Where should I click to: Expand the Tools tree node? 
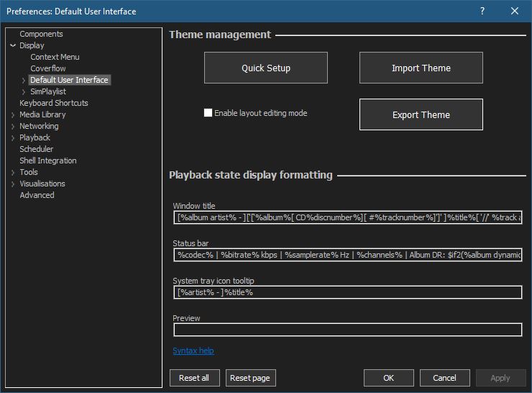(x=13, y=173)
